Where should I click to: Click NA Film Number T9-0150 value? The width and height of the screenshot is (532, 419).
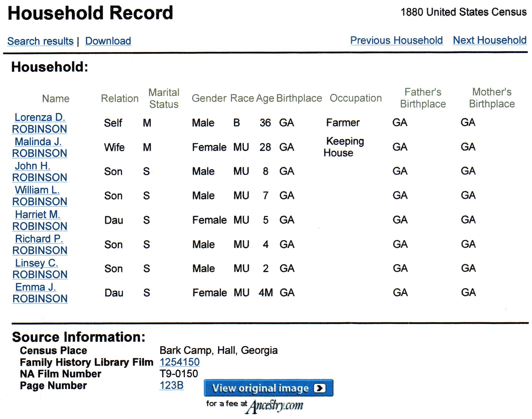(x=179, y=374)
